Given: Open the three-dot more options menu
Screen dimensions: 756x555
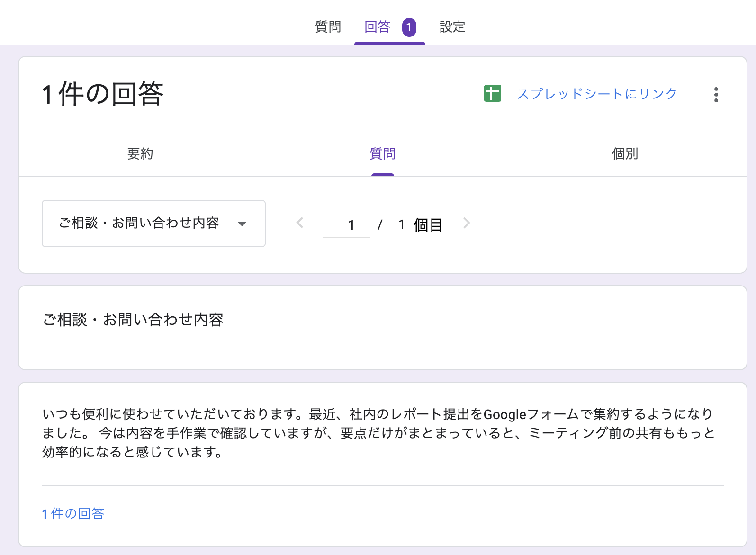Looking at the screenshot, I should point(716,94).
